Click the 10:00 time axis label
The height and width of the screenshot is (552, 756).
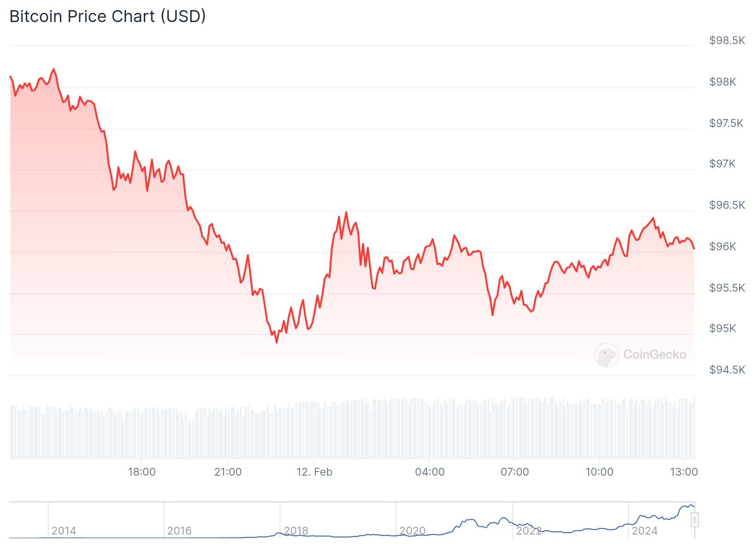pos(599,472)
